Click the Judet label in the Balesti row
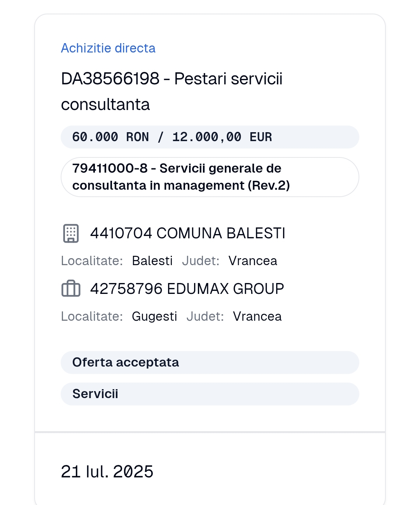420x505 pixels. click(x=201, y=261)
